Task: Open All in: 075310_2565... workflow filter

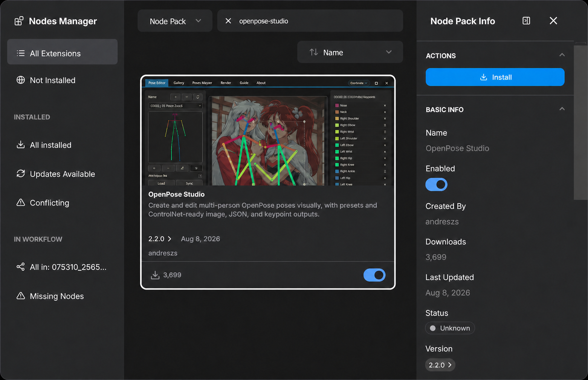Action: (62, 267)
